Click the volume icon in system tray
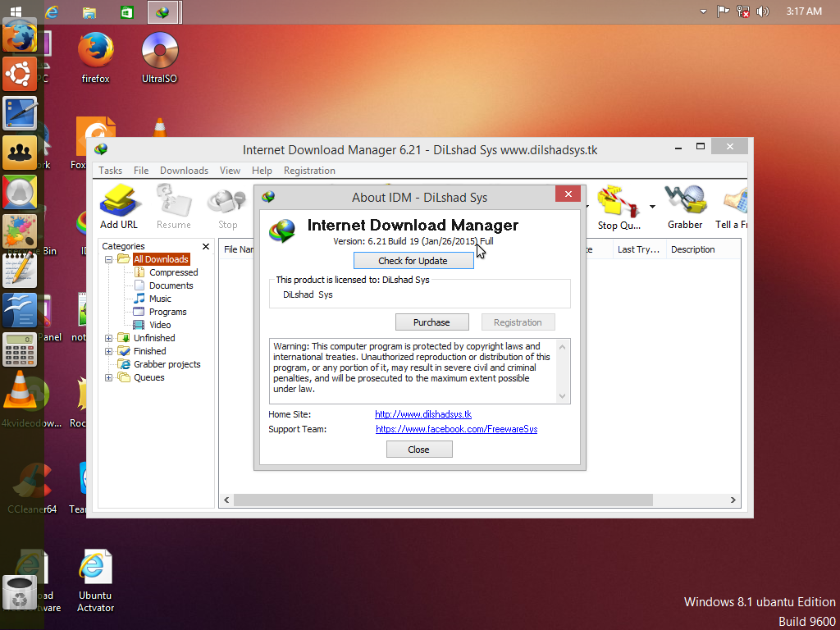 (x=762, y=11)
